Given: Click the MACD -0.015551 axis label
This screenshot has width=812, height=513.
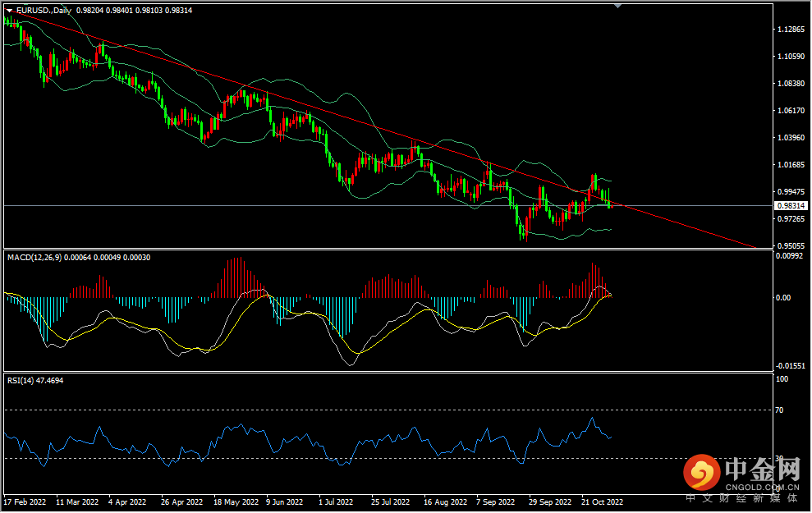Looking at the screenshot, I should point(790,366).
